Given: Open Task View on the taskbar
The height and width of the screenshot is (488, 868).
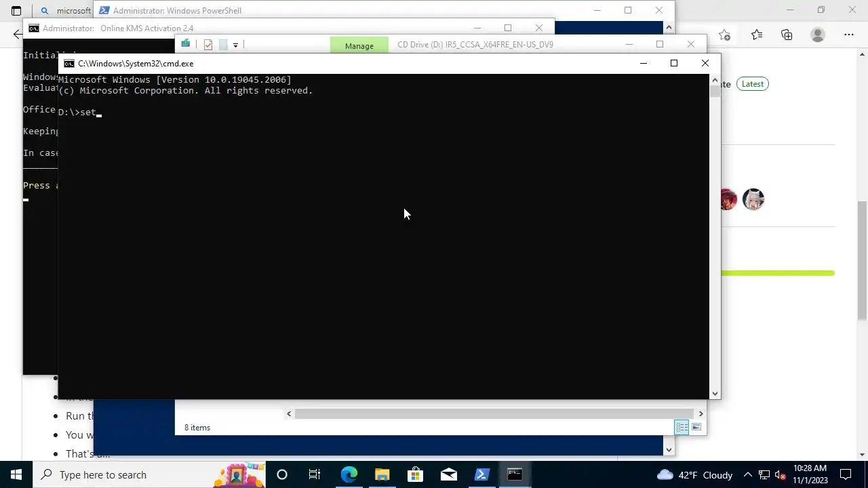Looking at the screenshot, I should (x=315, y=474).
